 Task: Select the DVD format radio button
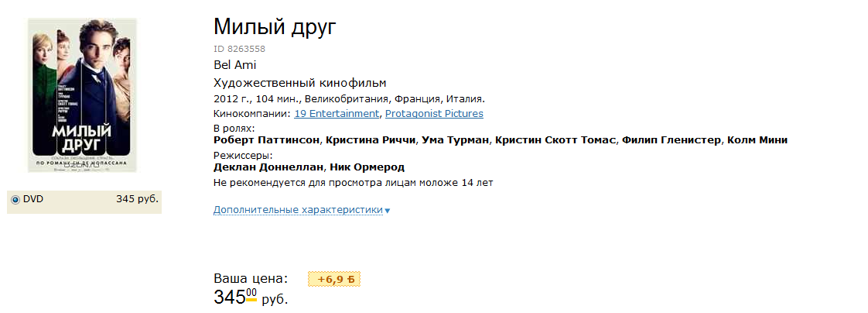(15, 200)
